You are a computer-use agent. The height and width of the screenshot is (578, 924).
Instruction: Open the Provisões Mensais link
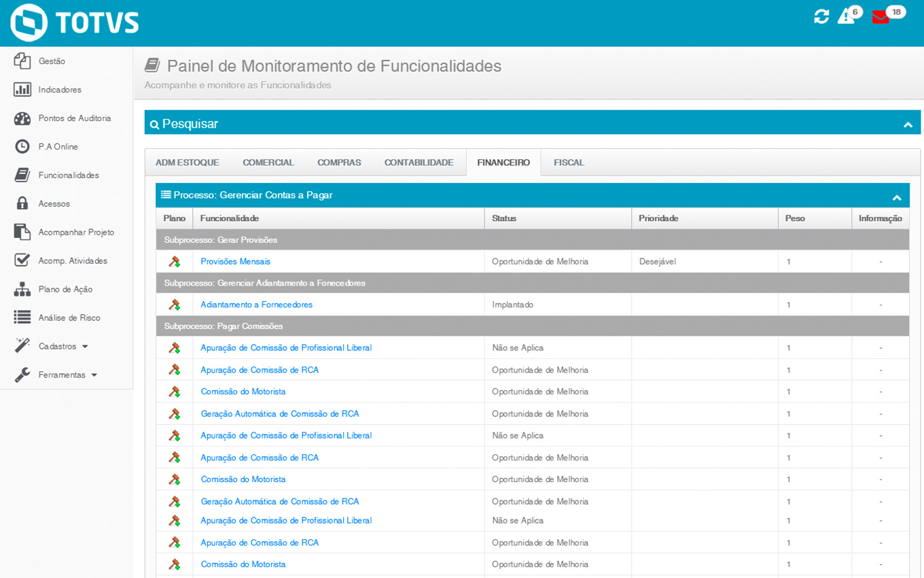pyautogui.click(x=235, y=261)
